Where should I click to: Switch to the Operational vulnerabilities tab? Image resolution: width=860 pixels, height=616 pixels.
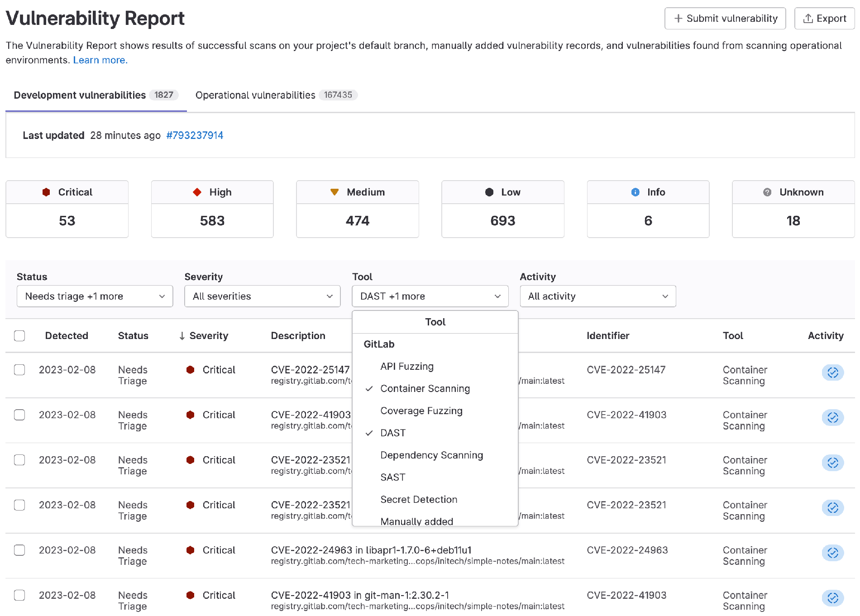254,95
